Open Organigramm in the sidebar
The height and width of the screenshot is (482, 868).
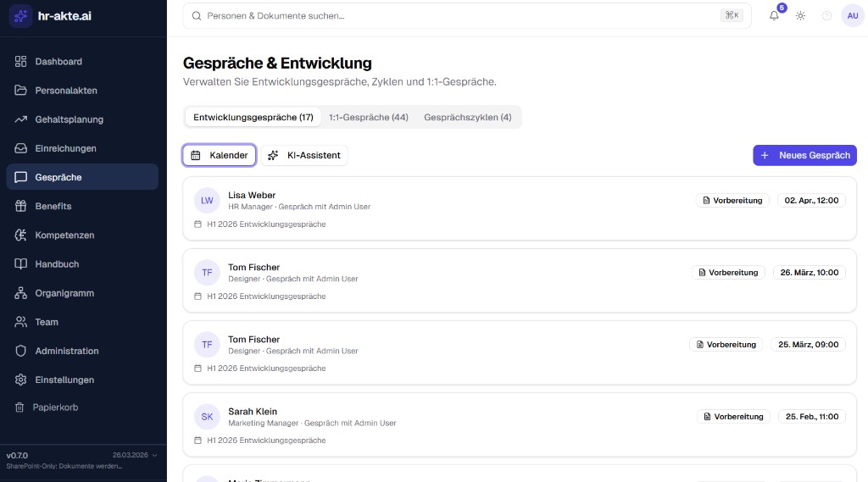click(64, 293)
